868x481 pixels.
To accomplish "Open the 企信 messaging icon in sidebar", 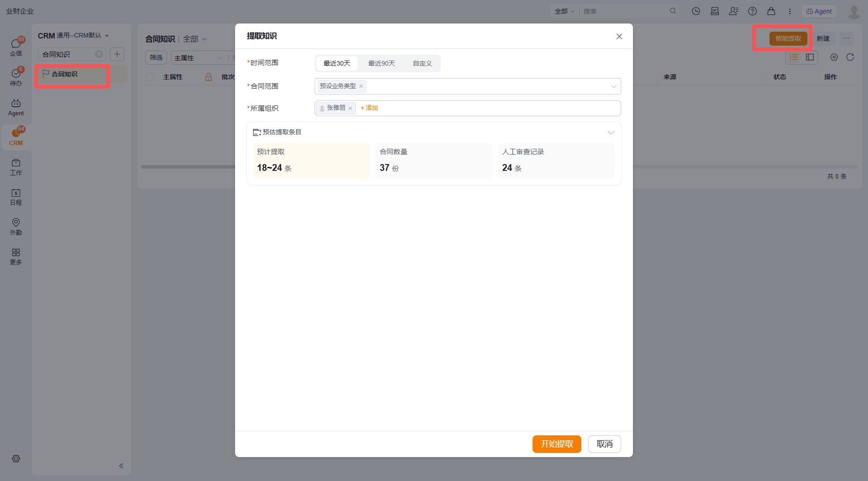I will pyautogui.click(x=16, y=47).
